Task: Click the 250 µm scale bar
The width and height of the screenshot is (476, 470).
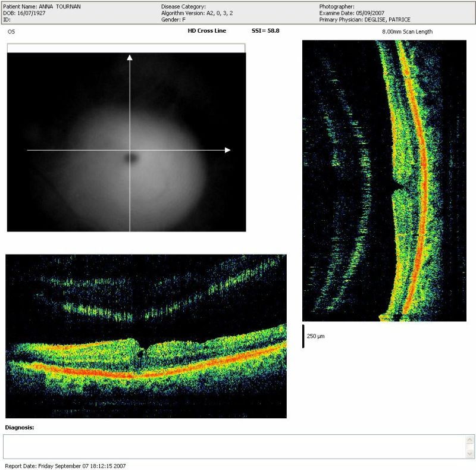Action: 303,336
